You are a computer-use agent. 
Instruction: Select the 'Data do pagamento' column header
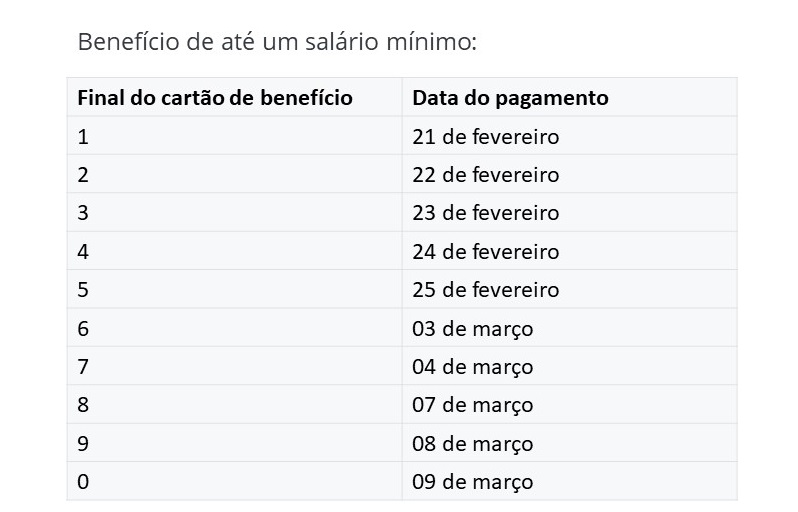510,98
